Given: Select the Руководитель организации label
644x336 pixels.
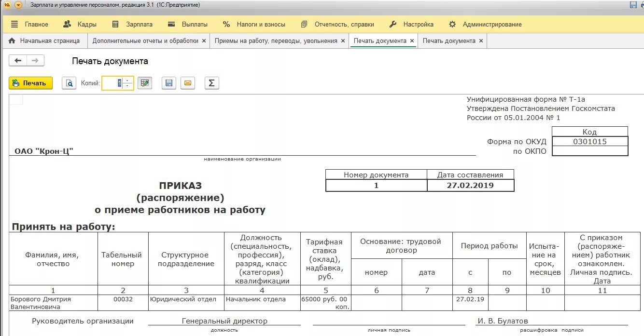Looking at the screenshot, I should [83, 321].
